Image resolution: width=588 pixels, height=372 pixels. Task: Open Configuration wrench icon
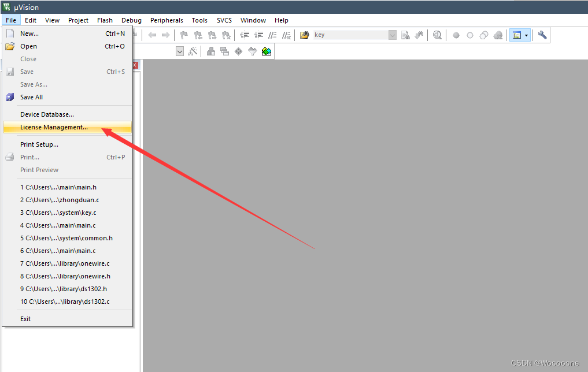point(542,35)
